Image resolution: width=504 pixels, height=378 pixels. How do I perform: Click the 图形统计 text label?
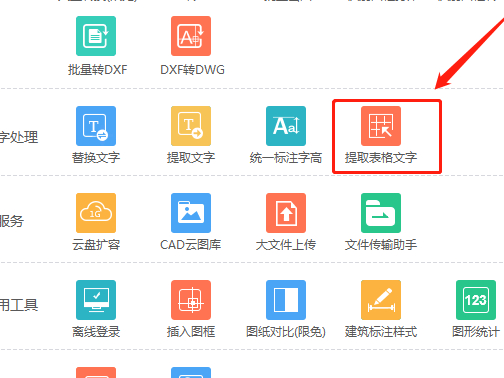(476, 332)
